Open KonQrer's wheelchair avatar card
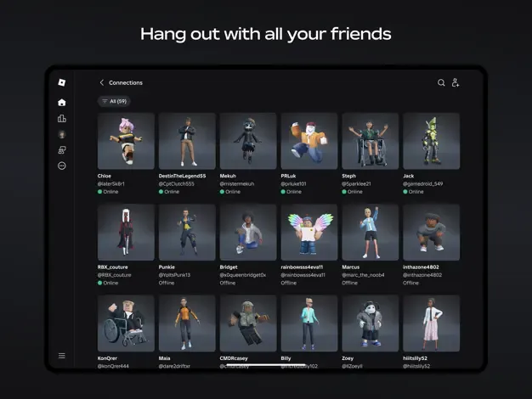532x399 pixels. pos(126,323)
